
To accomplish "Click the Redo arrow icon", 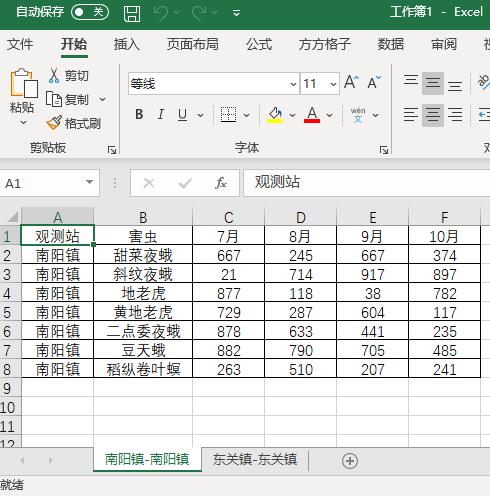I will click(199, 13).
